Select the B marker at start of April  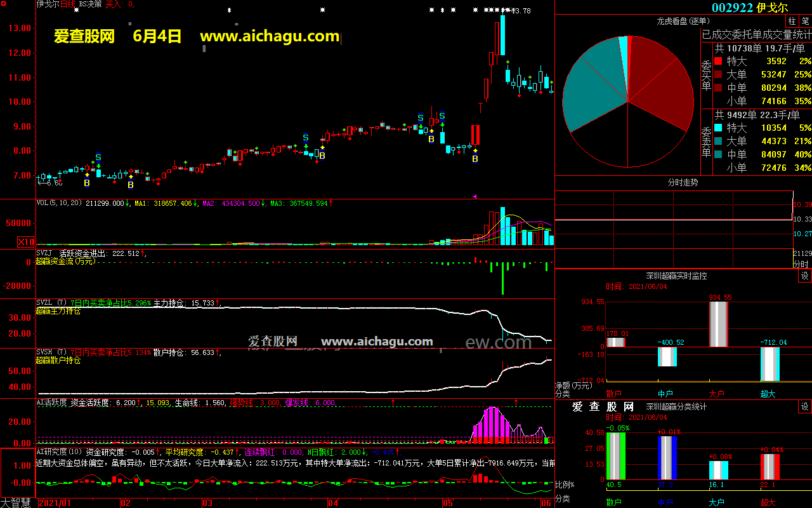322,155
